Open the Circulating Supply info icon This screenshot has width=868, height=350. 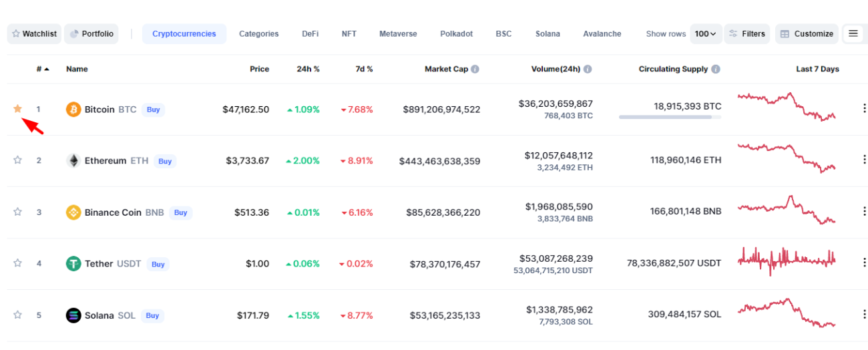coord(715,69)
